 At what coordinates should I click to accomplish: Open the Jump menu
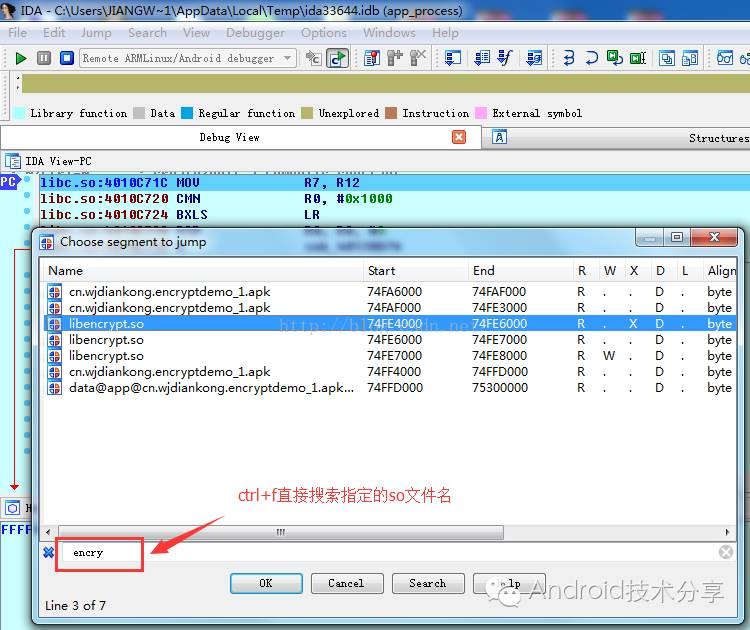click(x=96, y=33)
